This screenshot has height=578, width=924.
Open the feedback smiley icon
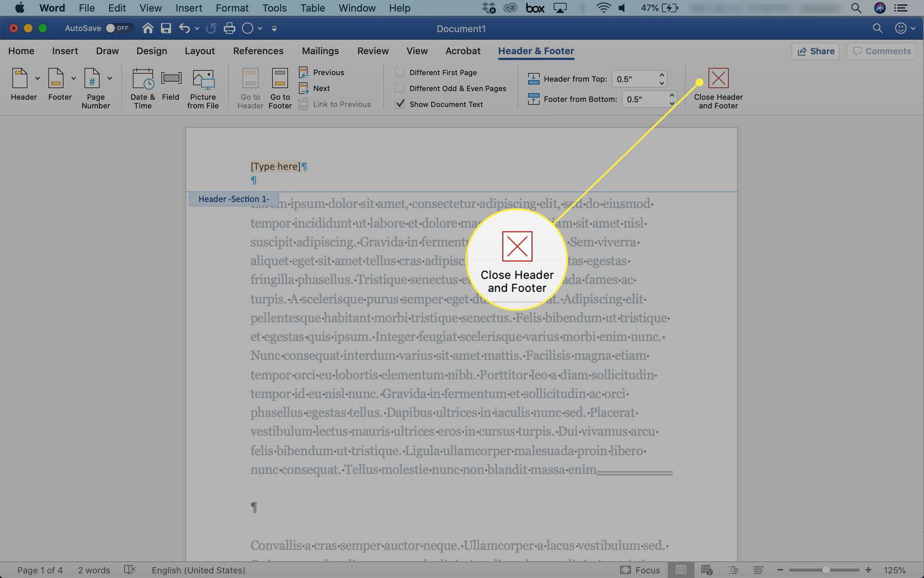(x=900, y=28)
